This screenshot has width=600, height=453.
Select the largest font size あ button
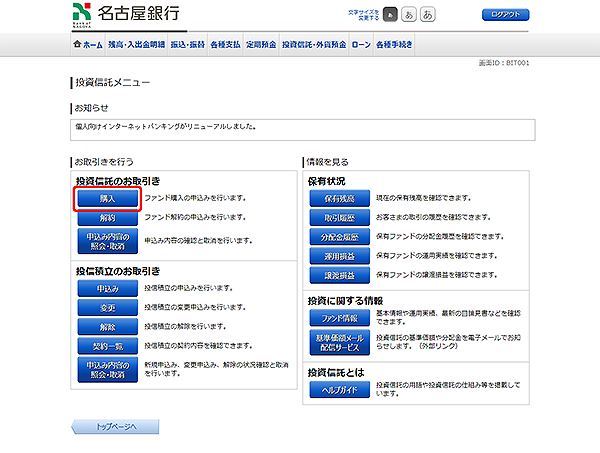[428, 16]
